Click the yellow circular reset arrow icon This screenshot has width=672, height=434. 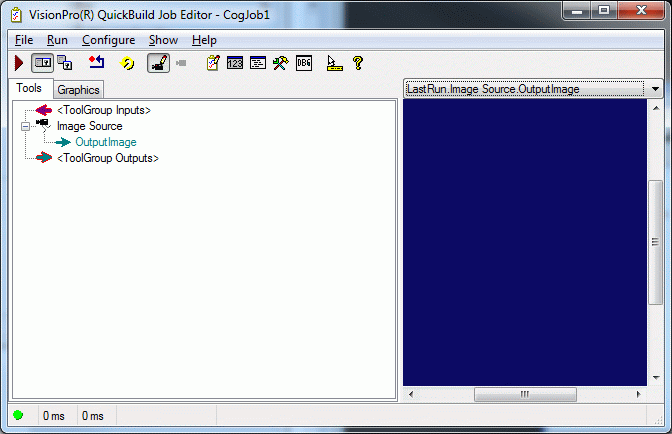(127, 63)
